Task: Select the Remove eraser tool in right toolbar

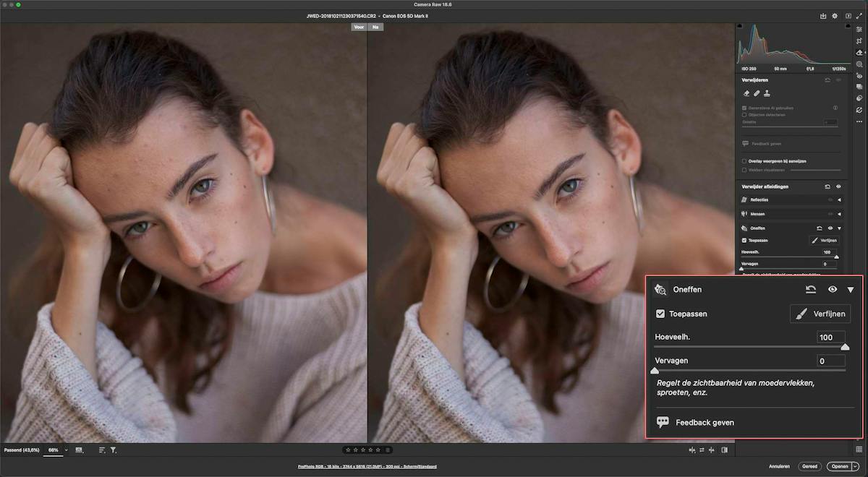Action: pyautogui.click(x=859, y=53)
